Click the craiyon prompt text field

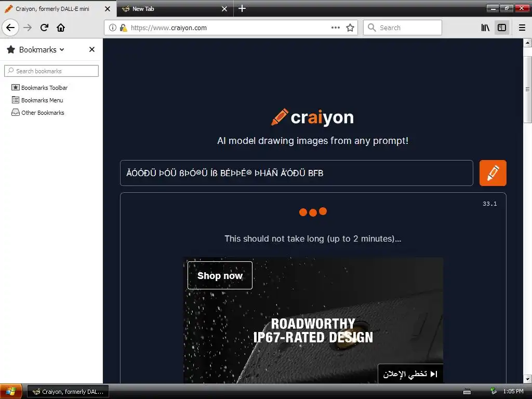click(296, 173)
